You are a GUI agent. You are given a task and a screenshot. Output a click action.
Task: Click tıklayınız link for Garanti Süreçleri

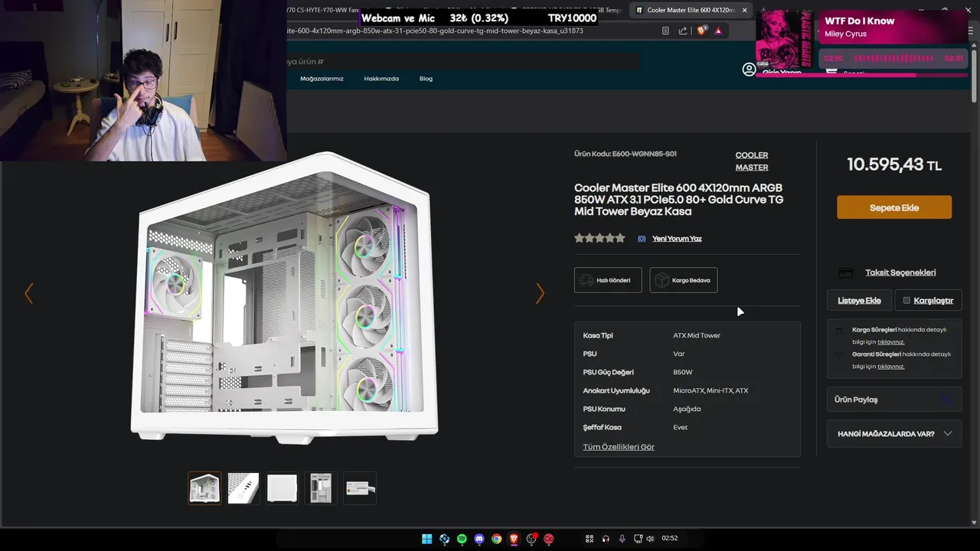[890, 367]
